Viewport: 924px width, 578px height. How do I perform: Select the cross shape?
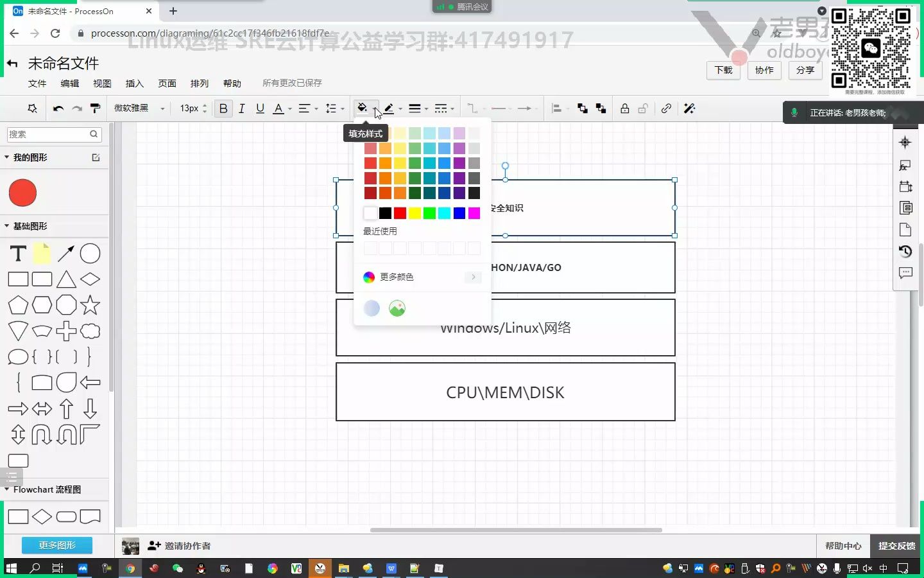click(x=66, y=331)
